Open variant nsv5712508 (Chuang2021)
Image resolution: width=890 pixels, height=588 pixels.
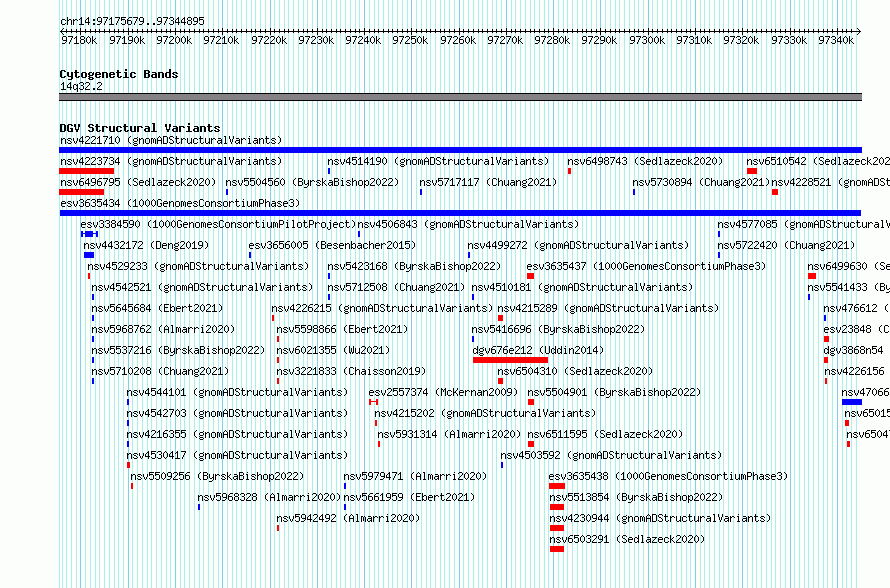(x=396, y=287)
